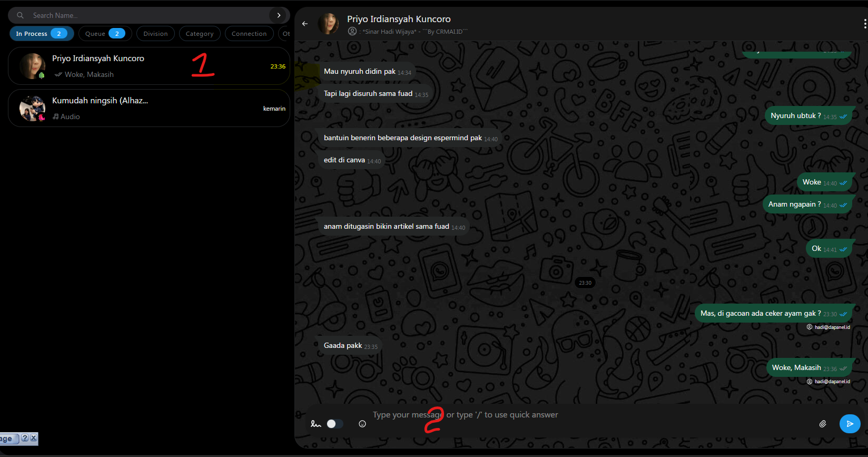Image resolution: width=868 pixels, height=457 pixels.
Task: Open the emoji picker
Action: pos(362,424)
